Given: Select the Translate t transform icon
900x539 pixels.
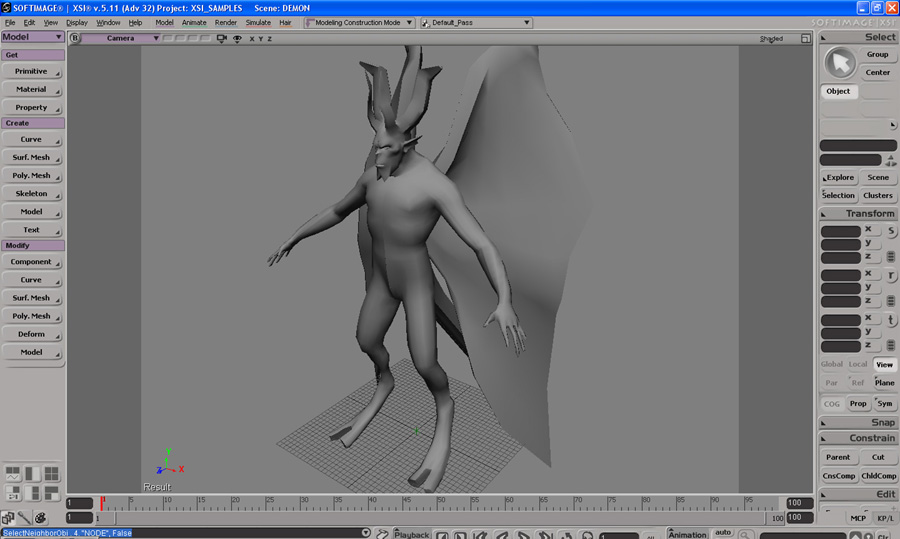Looking at the screenshot, I should click(x=890, y=320).
